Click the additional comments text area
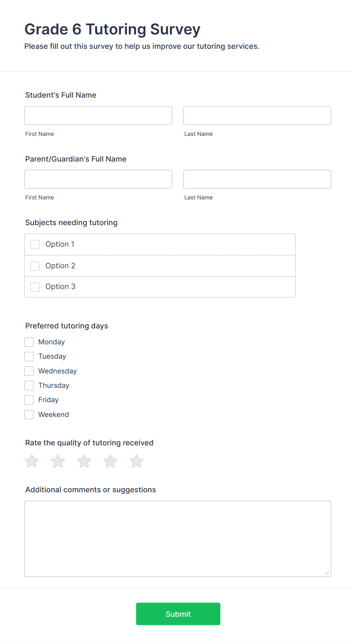 (x=178, y=538)
